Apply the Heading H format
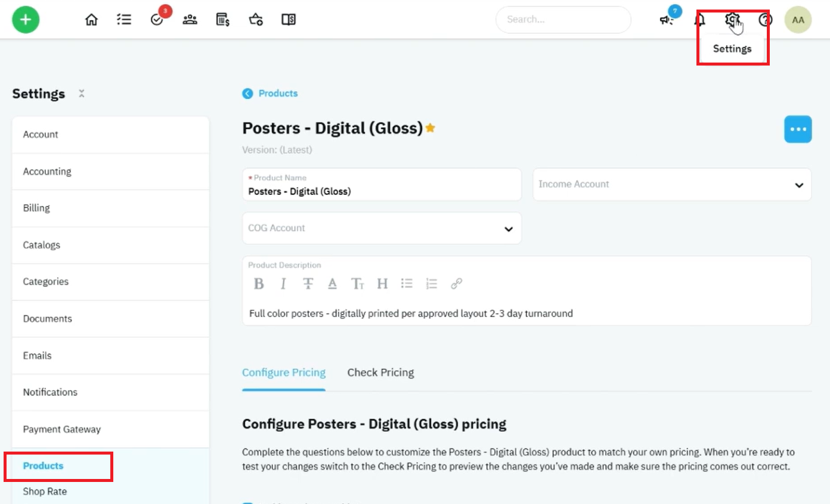 coord(382,284)
